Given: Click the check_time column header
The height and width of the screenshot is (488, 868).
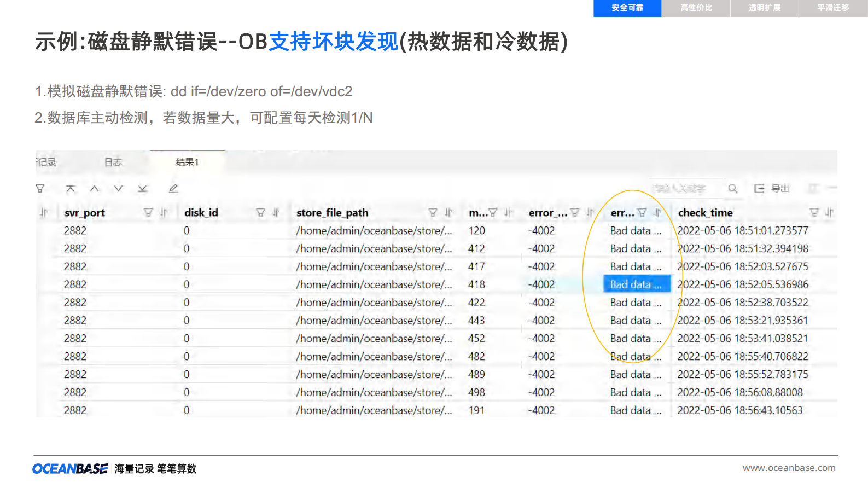Looking at the screenshot, I should [x=706, y=213].
